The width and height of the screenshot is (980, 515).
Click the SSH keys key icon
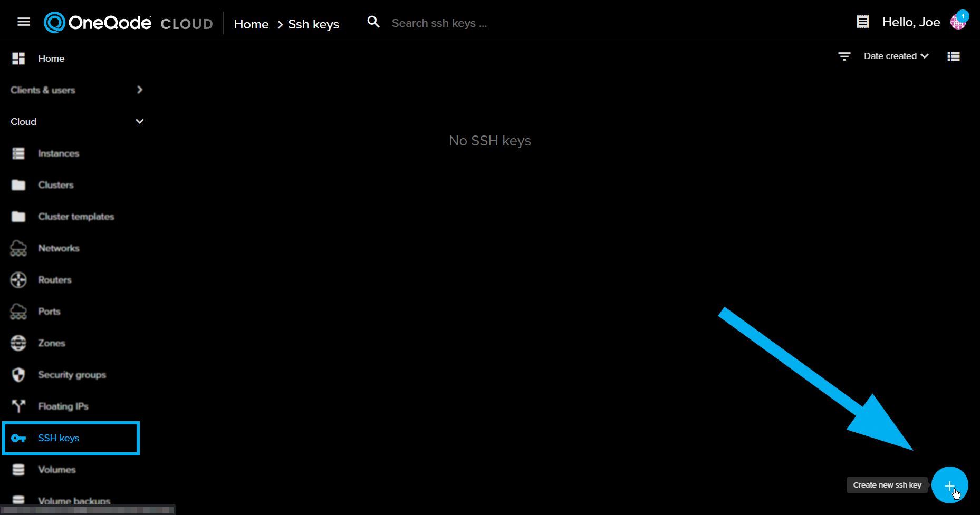pyautogui.click(x=19, y=438)
